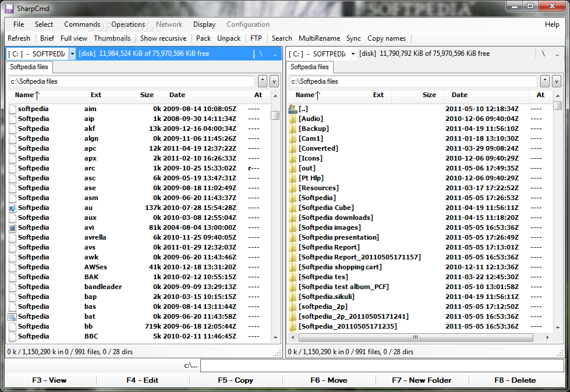Screen dimensions: 570x392
Task: Click left panel scroll down arrow
Action: tap(275, 337)
